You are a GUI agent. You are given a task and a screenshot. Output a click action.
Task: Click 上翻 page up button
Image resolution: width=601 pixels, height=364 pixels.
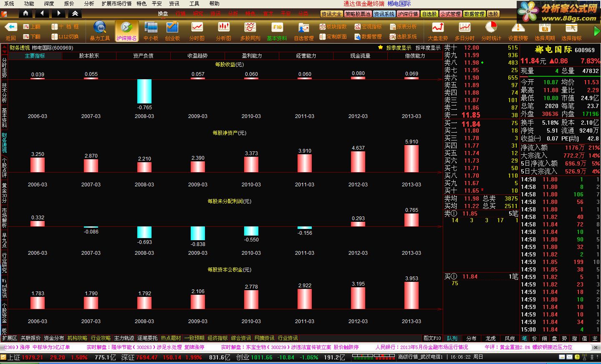click(x=32, y=26)
